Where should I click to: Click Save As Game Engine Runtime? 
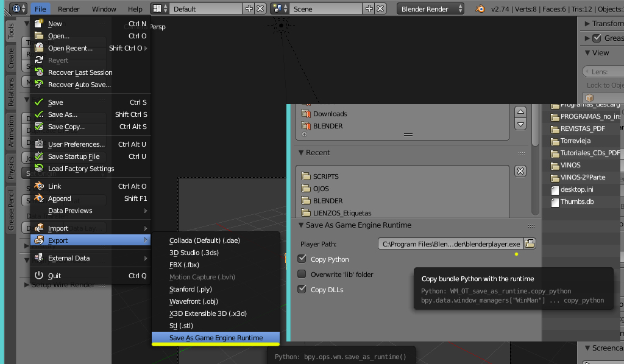point(216,338)
